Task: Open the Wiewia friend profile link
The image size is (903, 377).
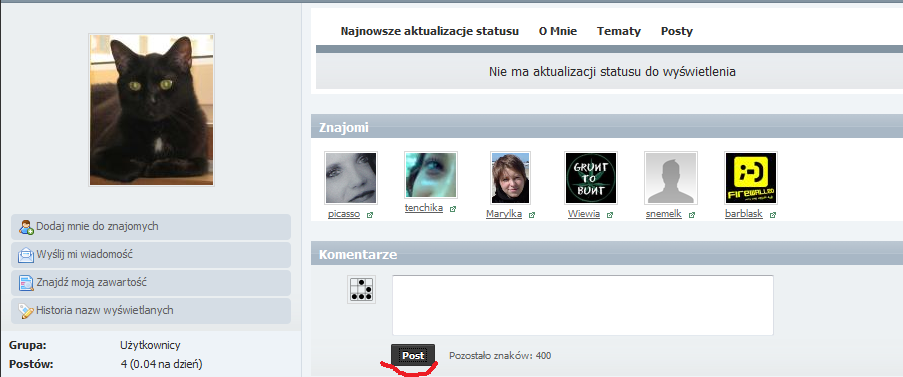Action: 584,214
